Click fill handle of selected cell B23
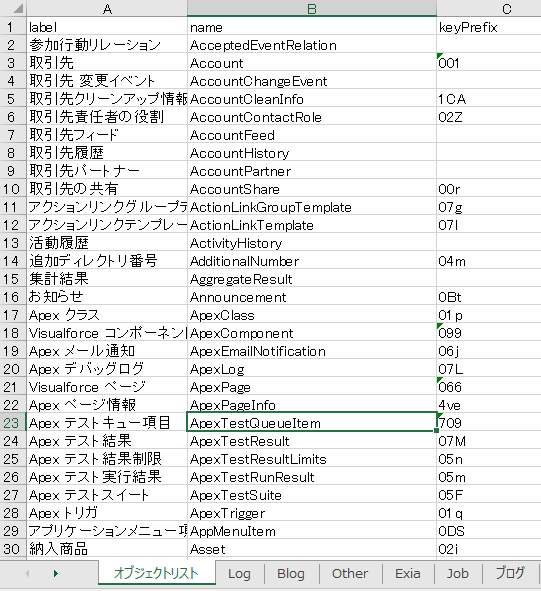This screenshot has height=591, width=541. coord(437,430)
